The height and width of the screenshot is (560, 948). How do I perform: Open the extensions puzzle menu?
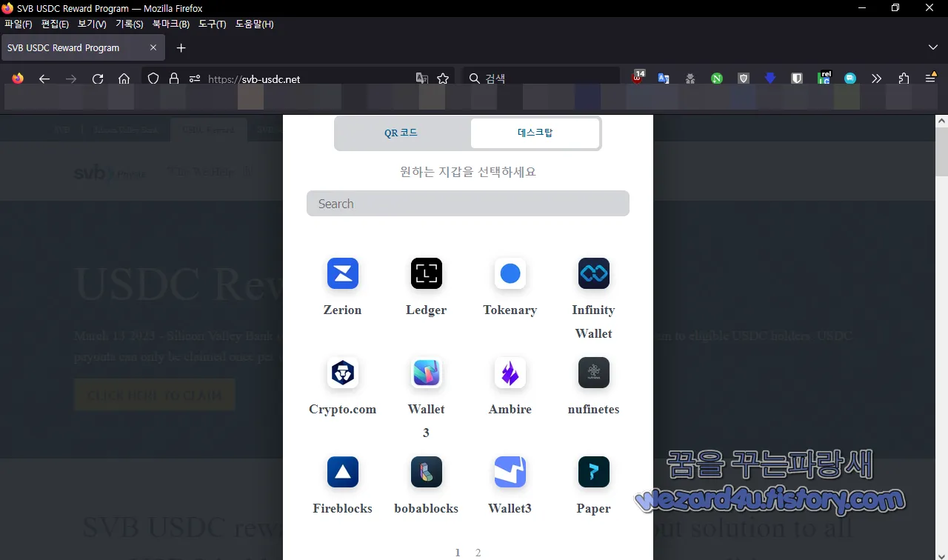pos(904,79)
